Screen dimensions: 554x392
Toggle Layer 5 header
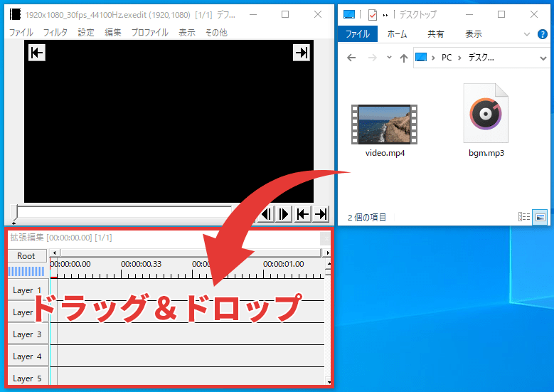(28, 378)
